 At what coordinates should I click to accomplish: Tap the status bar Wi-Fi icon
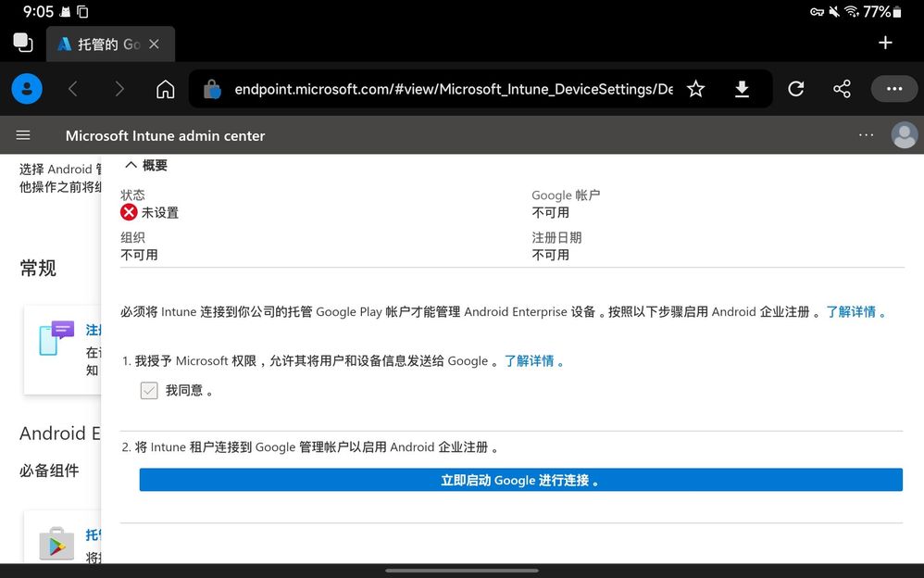[x=852, y=12]
